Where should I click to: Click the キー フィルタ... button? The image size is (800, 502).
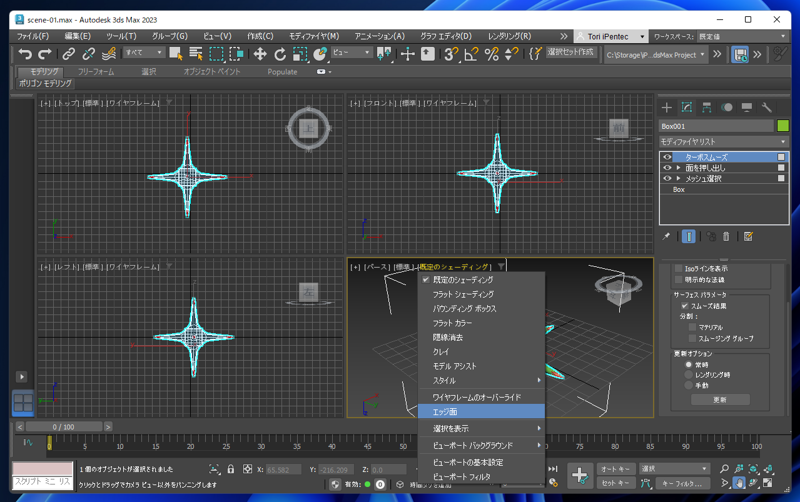682,483
